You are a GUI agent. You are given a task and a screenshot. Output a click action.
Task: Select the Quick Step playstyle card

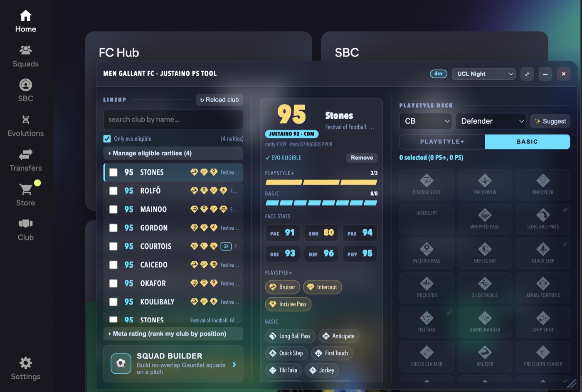pos(543,254)
